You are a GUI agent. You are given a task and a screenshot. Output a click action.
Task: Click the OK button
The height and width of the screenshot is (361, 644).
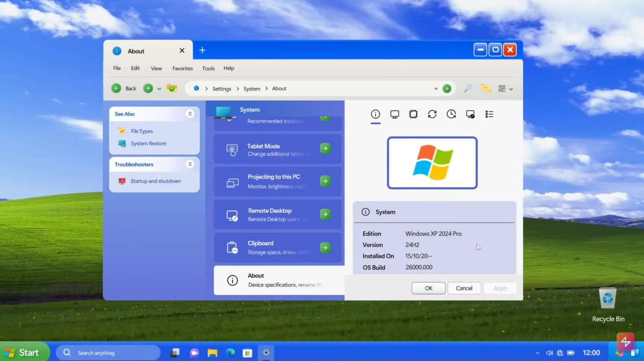coord(428,288)
